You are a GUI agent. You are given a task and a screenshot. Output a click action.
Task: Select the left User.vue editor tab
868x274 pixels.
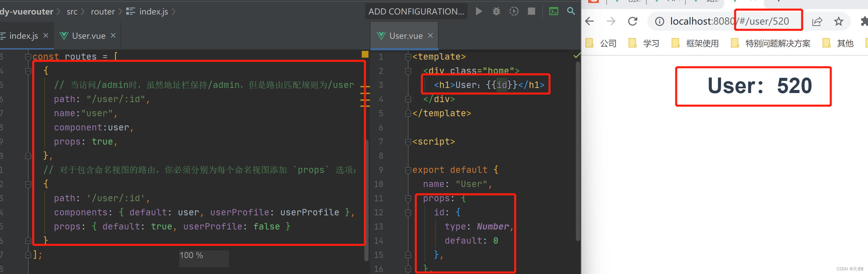tap(88, 36)
